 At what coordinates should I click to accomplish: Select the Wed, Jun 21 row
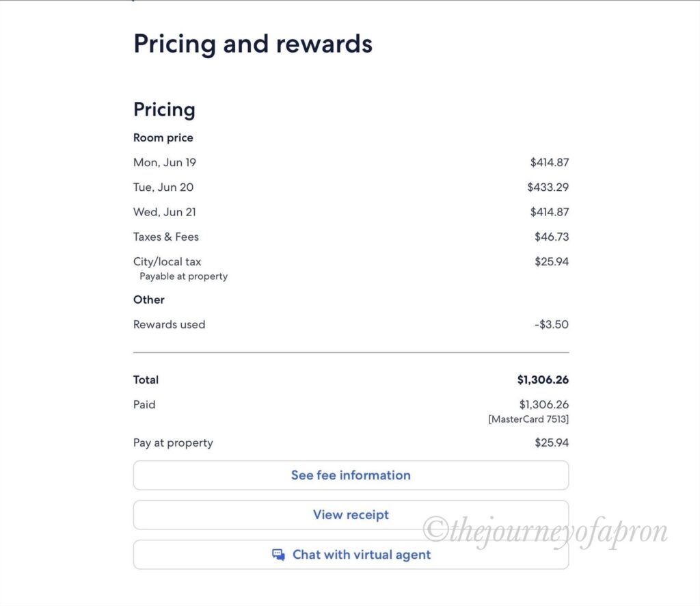[x=351, y=211]
